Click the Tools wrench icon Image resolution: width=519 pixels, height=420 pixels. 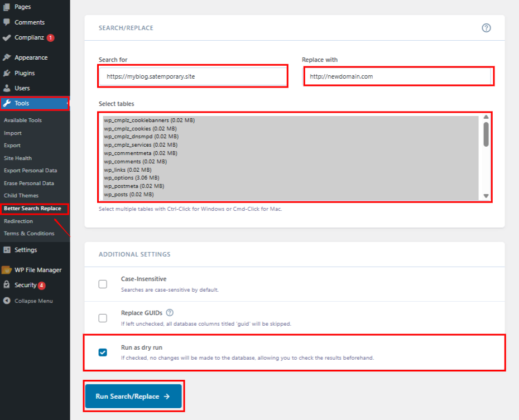pos(7,103)
